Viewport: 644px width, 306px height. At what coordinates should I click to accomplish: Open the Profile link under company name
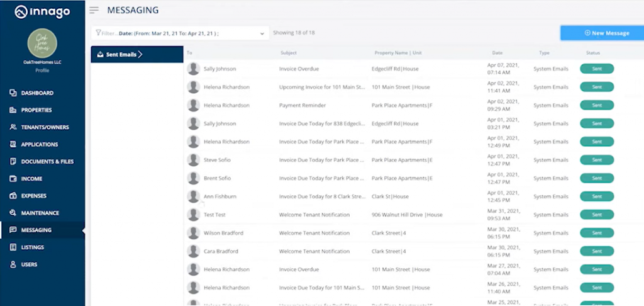click(42, 71)
